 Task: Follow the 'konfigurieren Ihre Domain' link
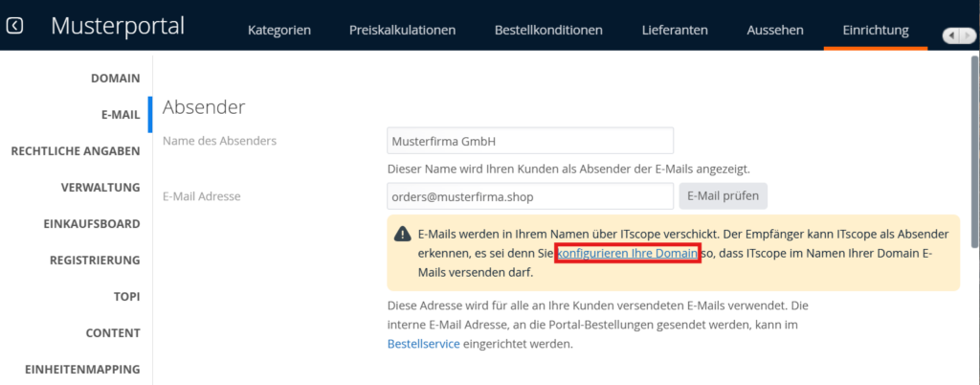coord(628,254)
